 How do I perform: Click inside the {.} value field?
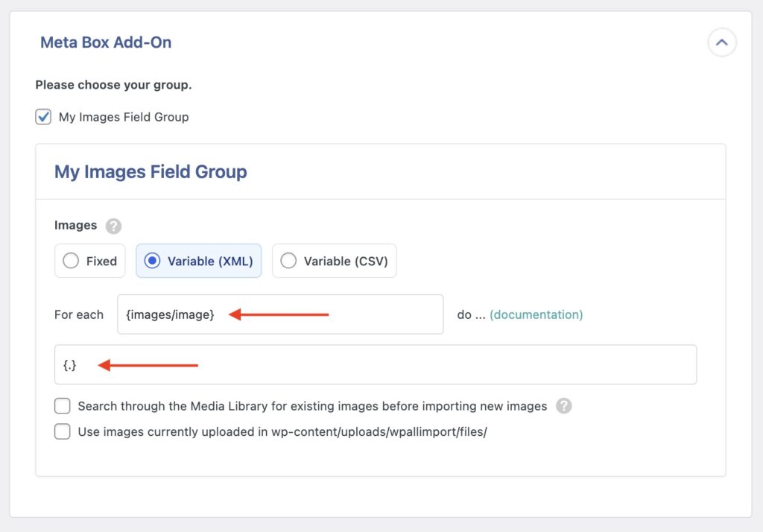tap(373, 364)
